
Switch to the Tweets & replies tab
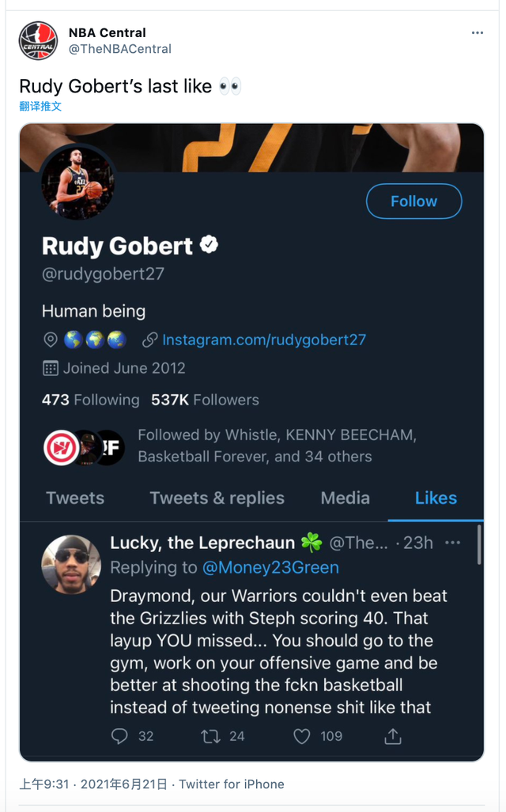coord(217,498)
